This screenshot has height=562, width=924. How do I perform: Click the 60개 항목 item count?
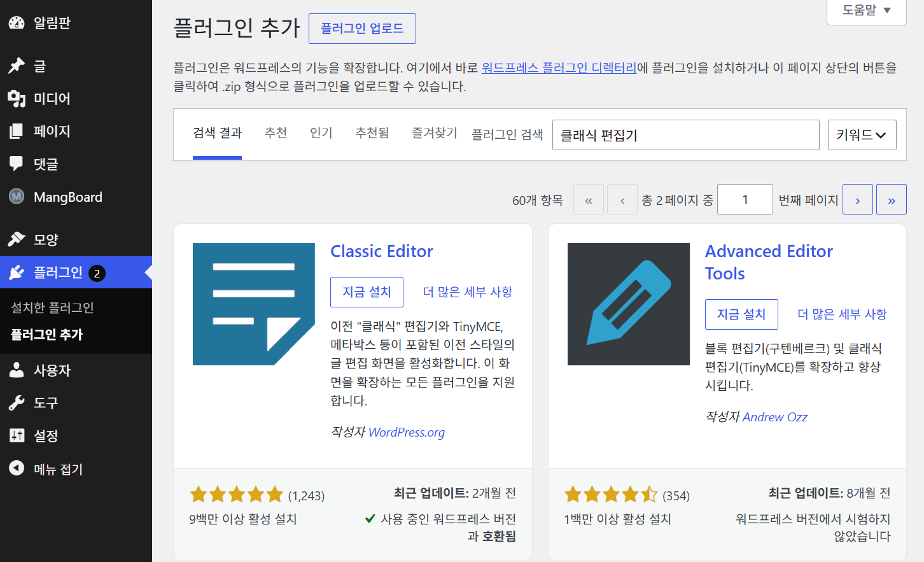pos(538,200)
